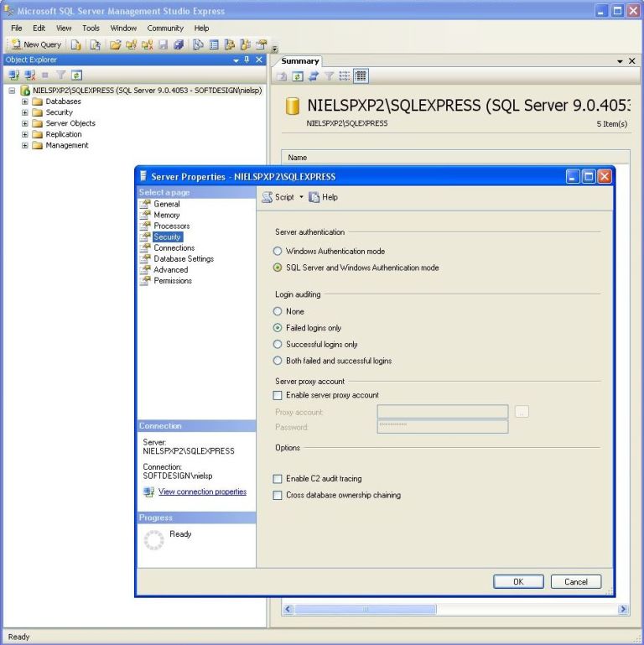The image size is (644, 645).
Task: Click Disconnect in the Object Explorer toolbar
Action: [30, 75]
